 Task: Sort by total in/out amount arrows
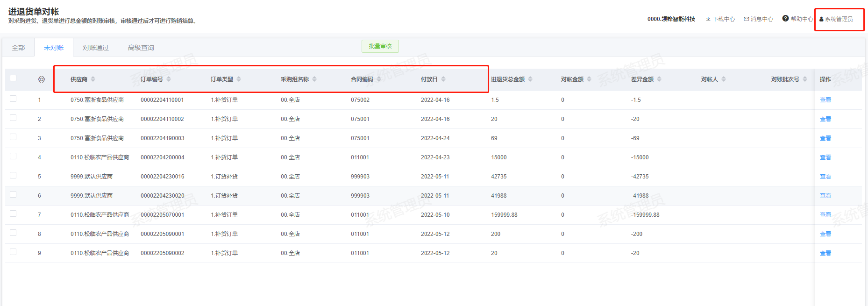click(x=530, y=79)
